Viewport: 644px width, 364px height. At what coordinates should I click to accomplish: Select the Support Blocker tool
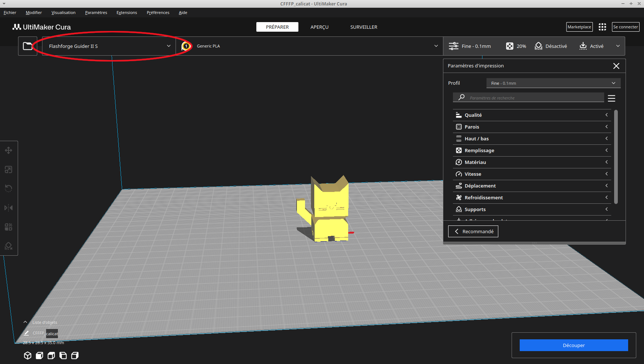click(8, 246)
